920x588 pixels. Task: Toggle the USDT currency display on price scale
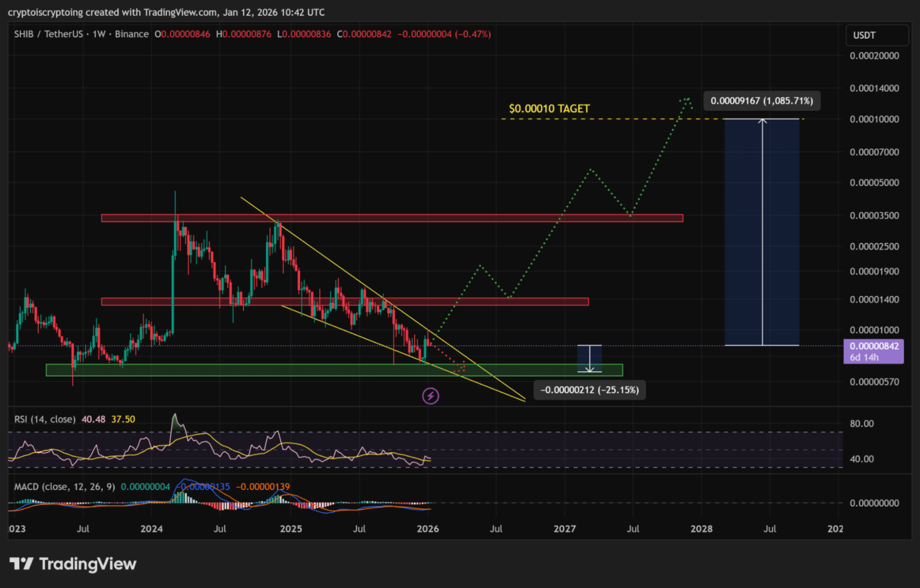coord(876,35)
